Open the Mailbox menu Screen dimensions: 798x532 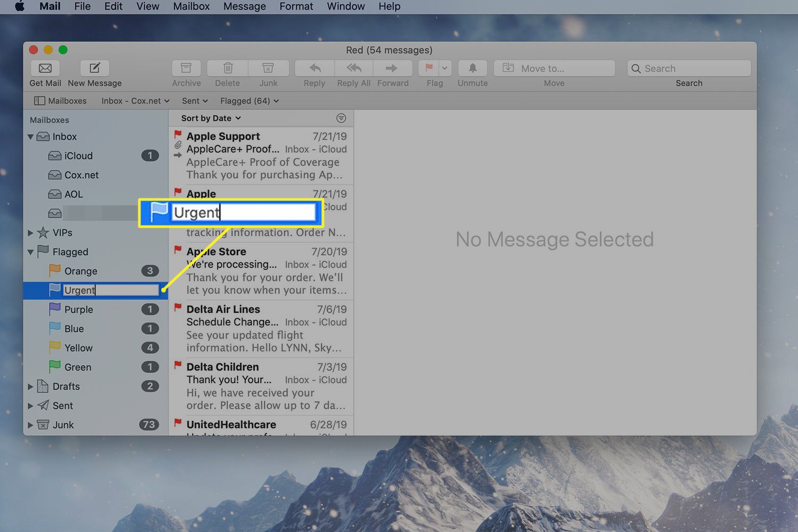(x=192, y=6)
